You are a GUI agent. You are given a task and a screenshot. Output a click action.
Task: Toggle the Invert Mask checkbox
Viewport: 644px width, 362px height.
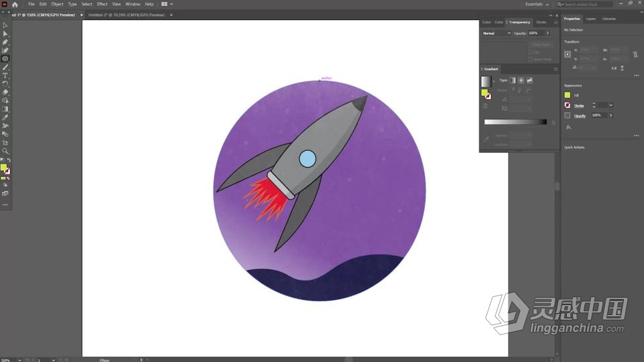click(x=531, y=59)
